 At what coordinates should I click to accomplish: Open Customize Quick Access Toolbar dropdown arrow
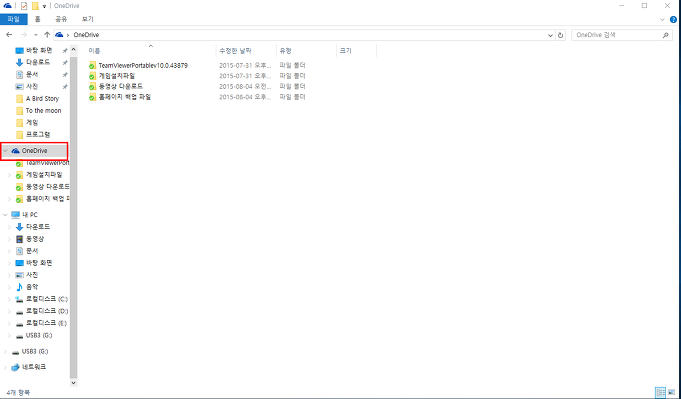44,7
